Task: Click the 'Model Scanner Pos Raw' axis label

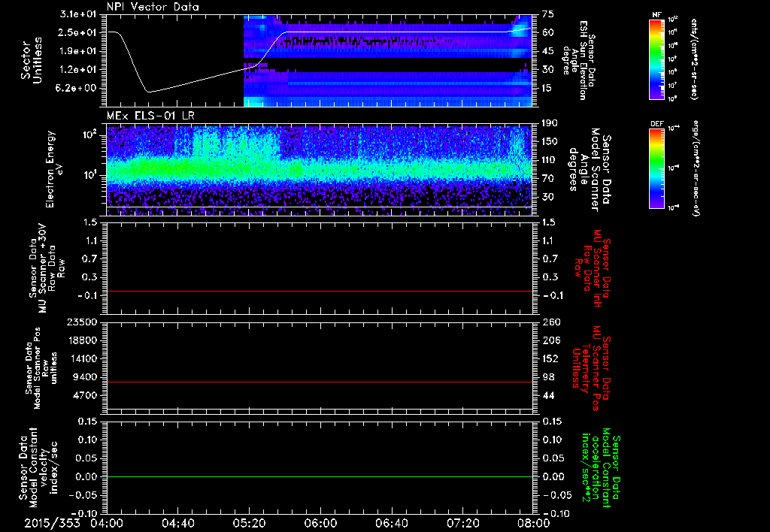Action: click(41, 369)
